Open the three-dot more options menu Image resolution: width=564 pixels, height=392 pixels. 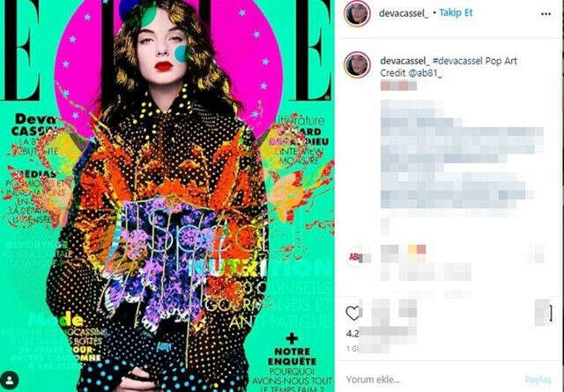(x=545, y=14)
